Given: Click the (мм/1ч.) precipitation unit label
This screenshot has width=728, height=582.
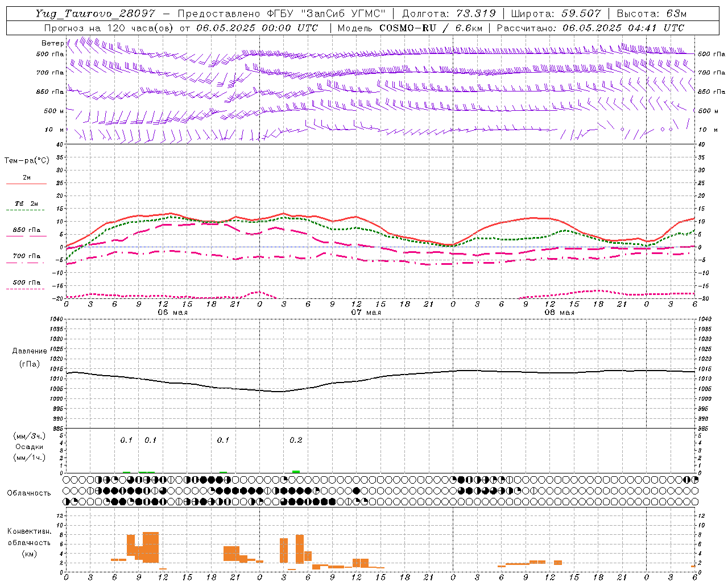Looking at the screenshot, I should click(x=30, y=458).
